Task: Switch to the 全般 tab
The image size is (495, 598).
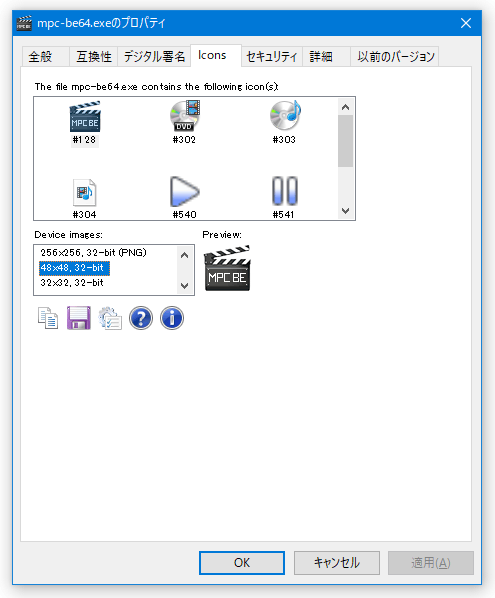Action: [45, 56]
